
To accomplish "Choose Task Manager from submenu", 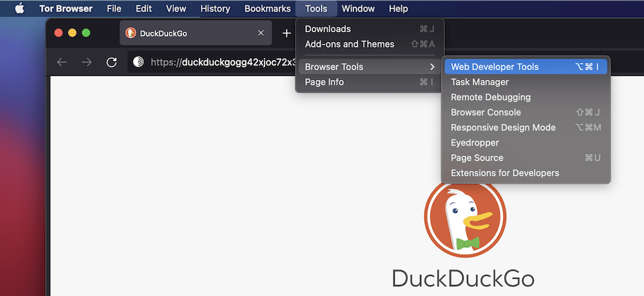I will [480, 82].
